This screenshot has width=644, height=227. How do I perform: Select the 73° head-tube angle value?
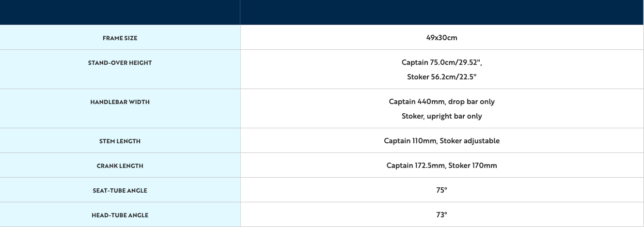point(441,215)
